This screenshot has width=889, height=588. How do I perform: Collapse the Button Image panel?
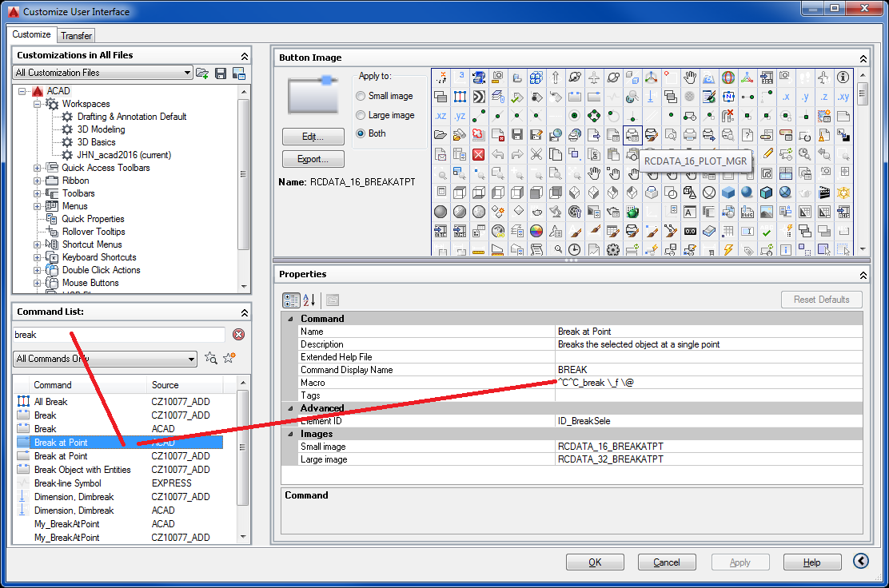pos(863,58)
